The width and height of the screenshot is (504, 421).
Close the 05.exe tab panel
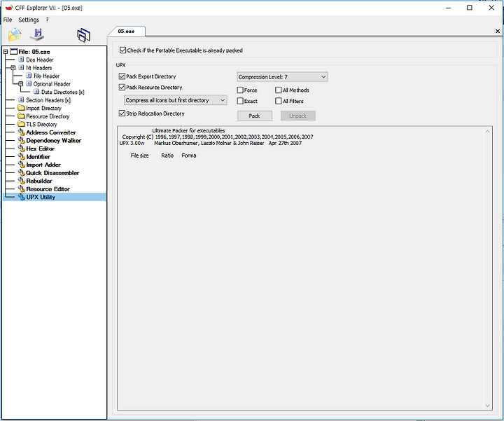tap(498, 32)
